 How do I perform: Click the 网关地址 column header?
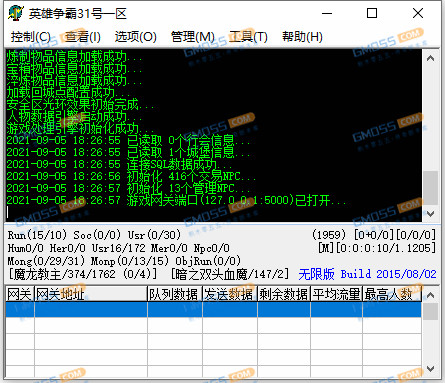coord(91,294)
